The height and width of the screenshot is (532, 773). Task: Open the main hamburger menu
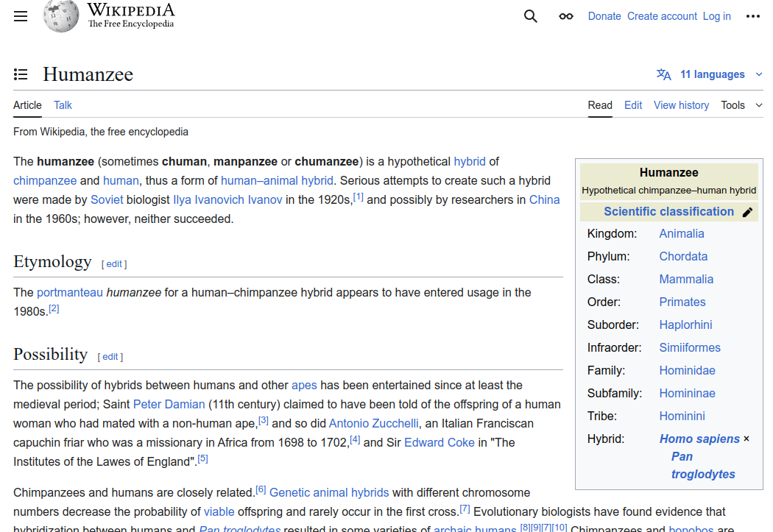point(20,16)
